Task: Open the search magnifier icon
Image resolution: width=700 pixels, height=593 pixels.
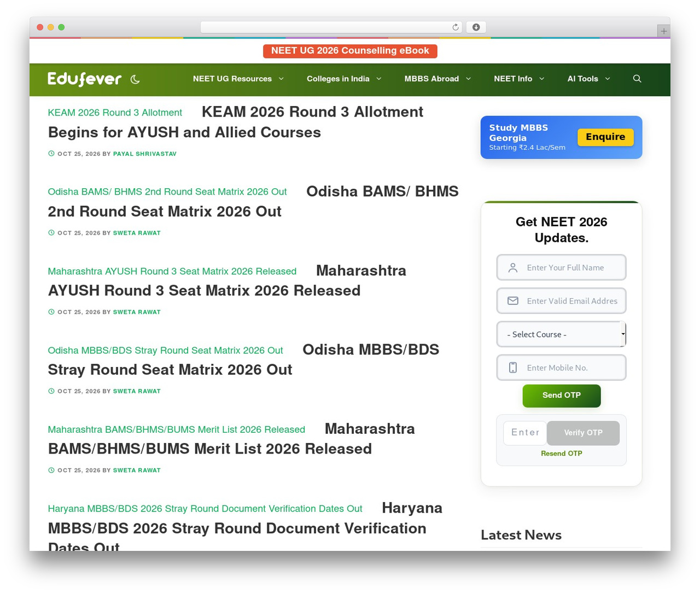Action: point(637,79)
